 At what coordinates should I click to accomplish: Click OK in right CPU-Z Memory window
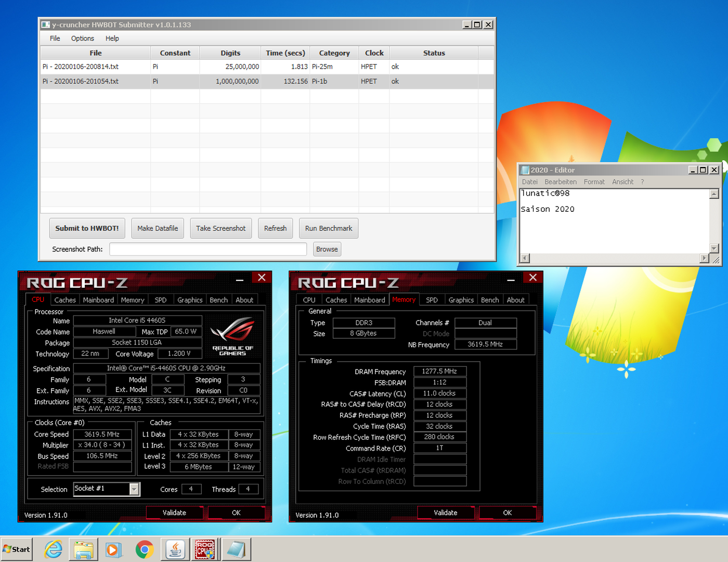click(x=508, y=513)
